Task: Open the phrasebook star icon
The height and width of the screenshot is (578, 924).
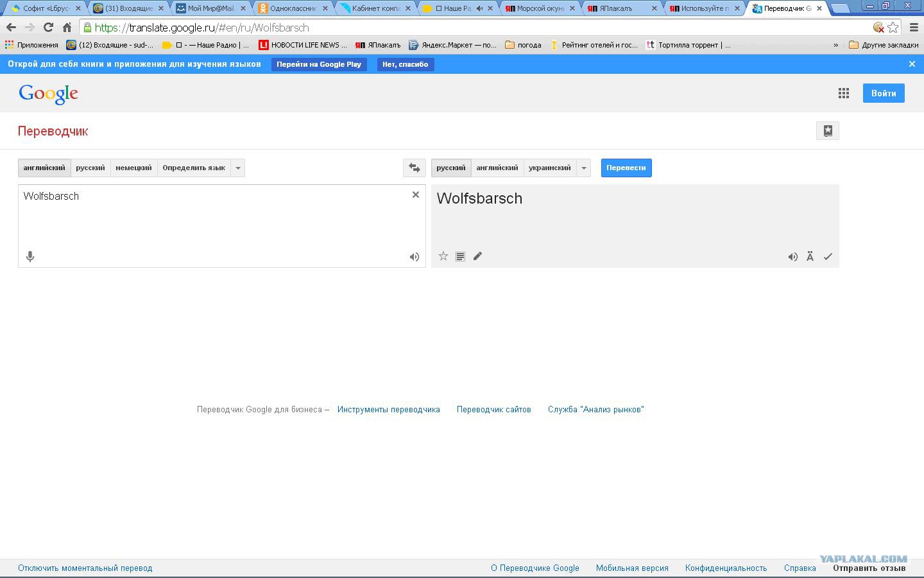Action: pos(827,131)
